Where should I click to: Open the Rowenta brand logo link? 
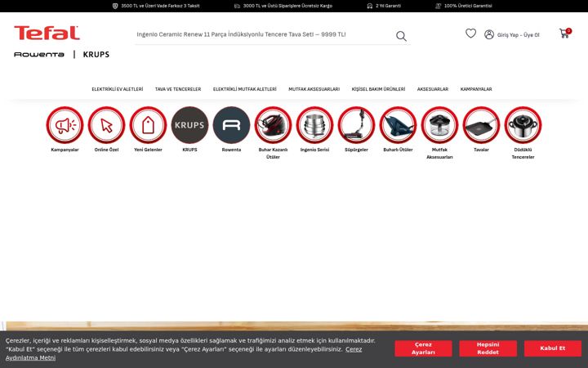tap(39, 55)
